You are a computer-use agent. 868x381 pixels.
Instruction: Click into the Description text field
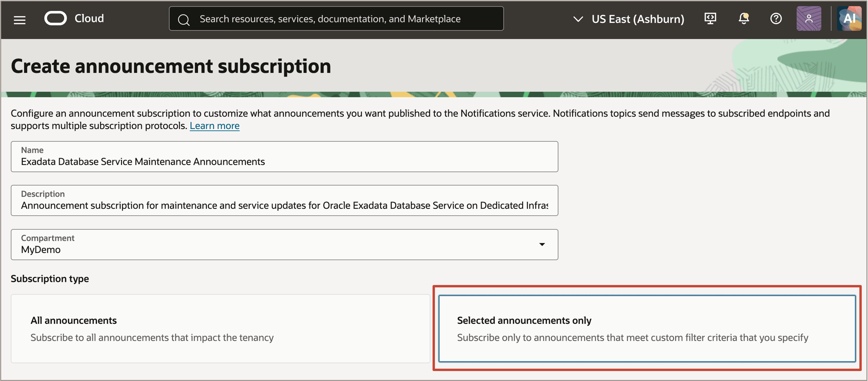284,200
